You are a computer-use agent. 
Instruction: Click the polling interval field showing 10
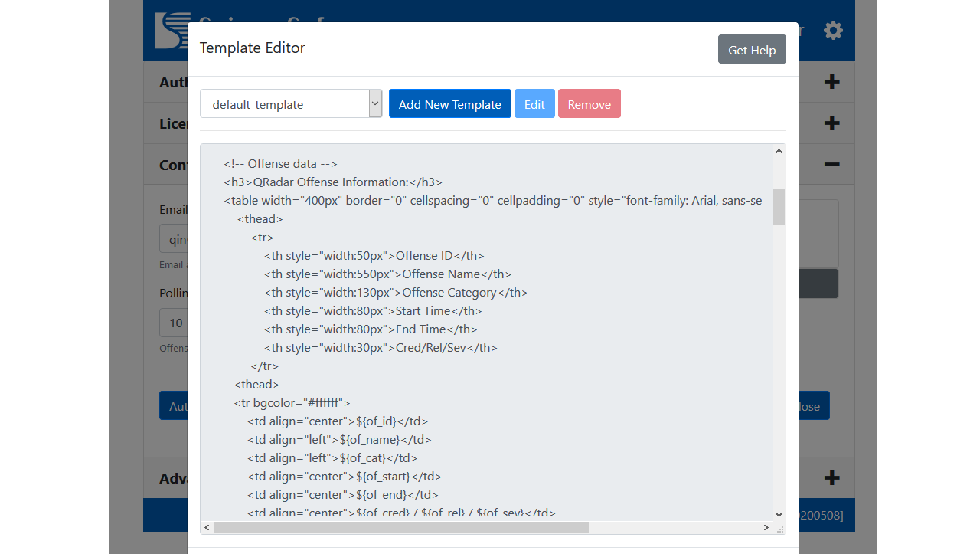[x=174, y=323]
